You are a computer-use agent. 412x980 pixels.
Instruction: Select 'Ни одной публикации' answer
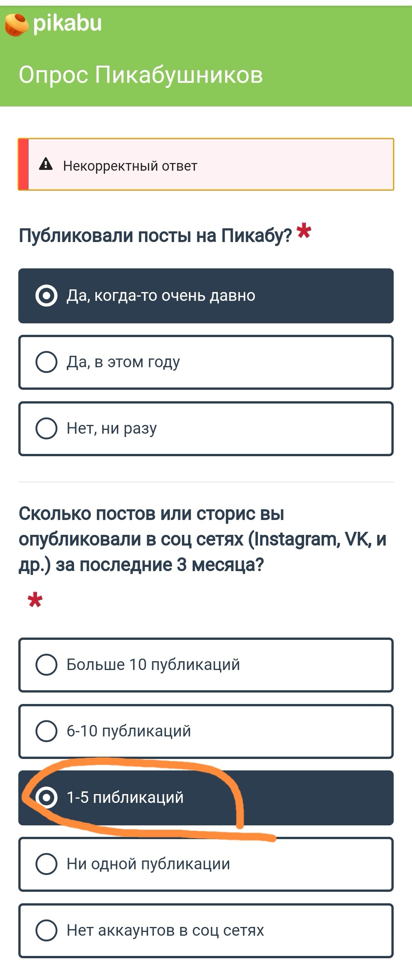206,864
